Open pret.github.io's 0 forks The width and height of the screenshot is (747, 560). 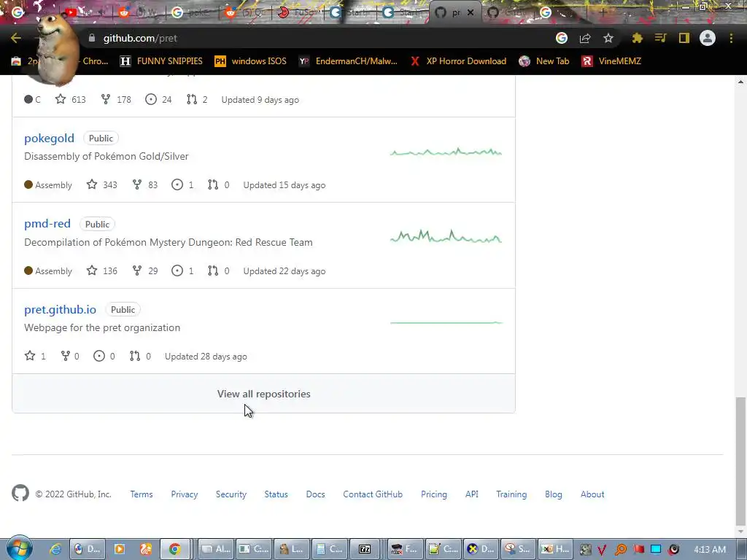tap(69, 356)
